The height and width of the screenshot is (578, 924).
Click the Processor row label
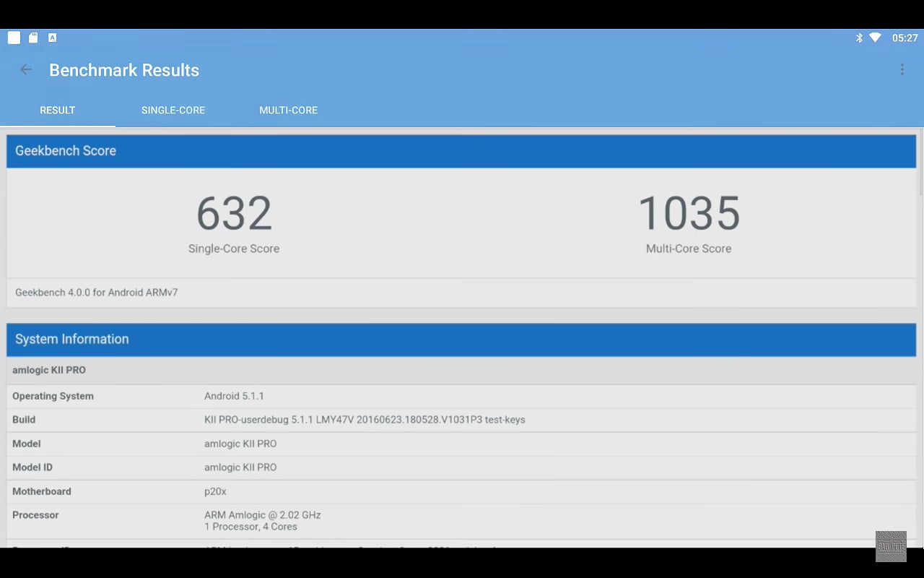click(35, 515)
